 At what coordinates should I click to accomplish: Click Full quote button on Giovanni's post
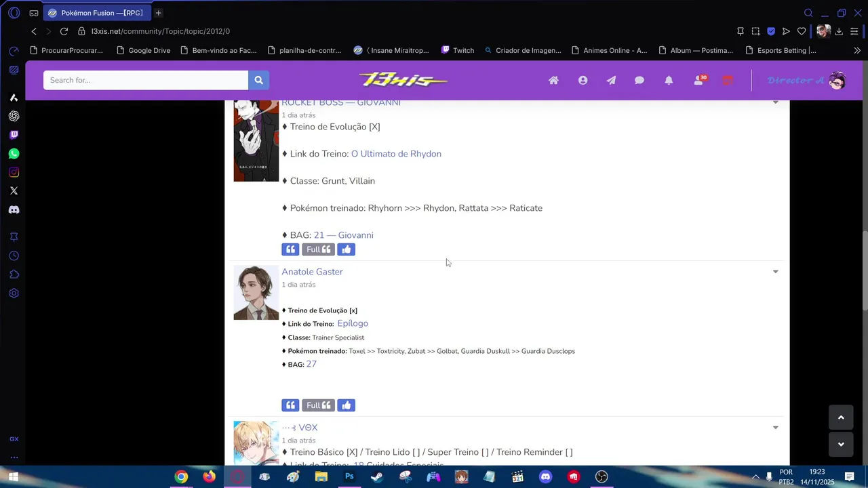pyautogui.click(x=318, y=249)
